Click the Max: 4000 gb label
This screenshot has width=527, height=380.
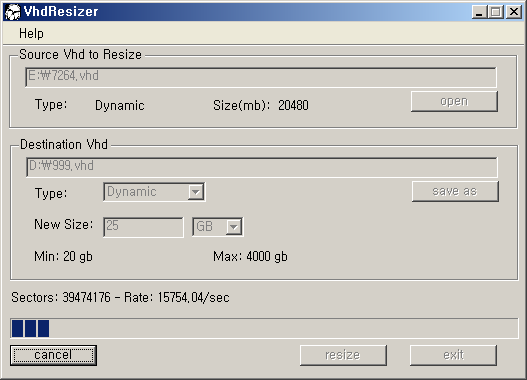250,257
